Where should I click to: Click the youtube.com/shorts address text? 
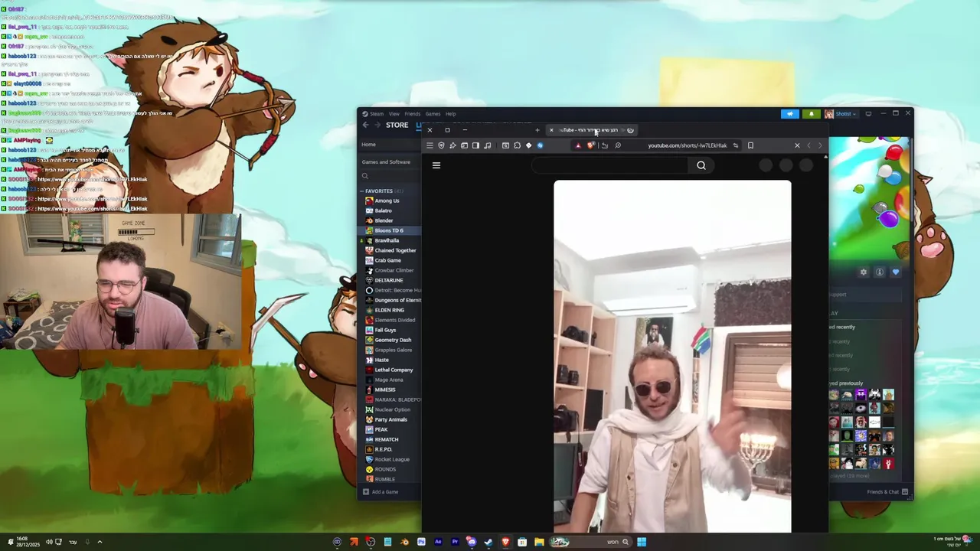tap(688, 145)
